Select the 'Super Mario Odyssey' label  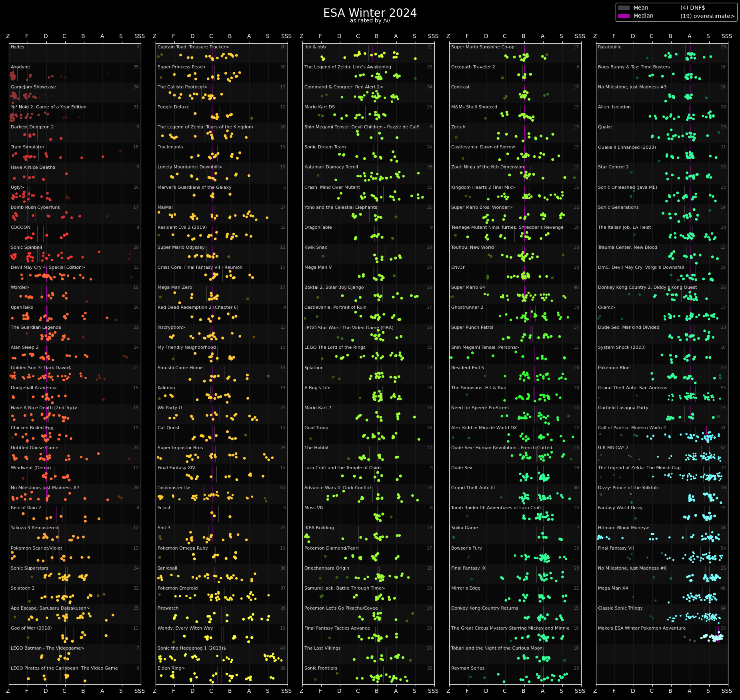[181, 248]
